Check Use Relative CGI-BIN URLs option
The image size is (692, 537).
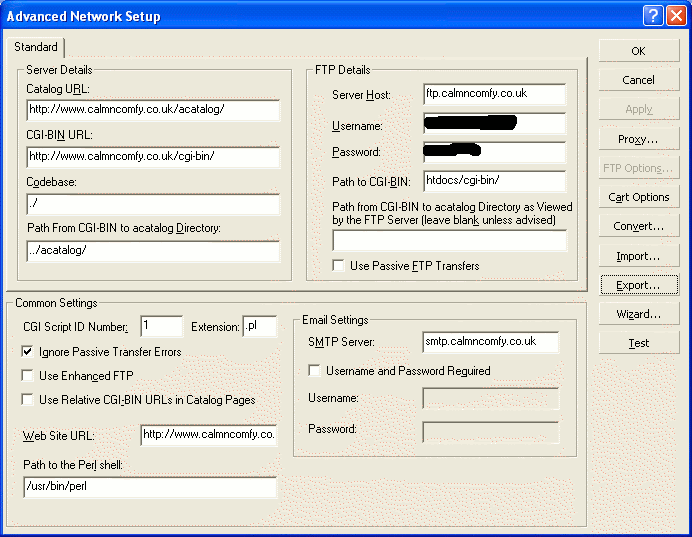tap(28, 400)
